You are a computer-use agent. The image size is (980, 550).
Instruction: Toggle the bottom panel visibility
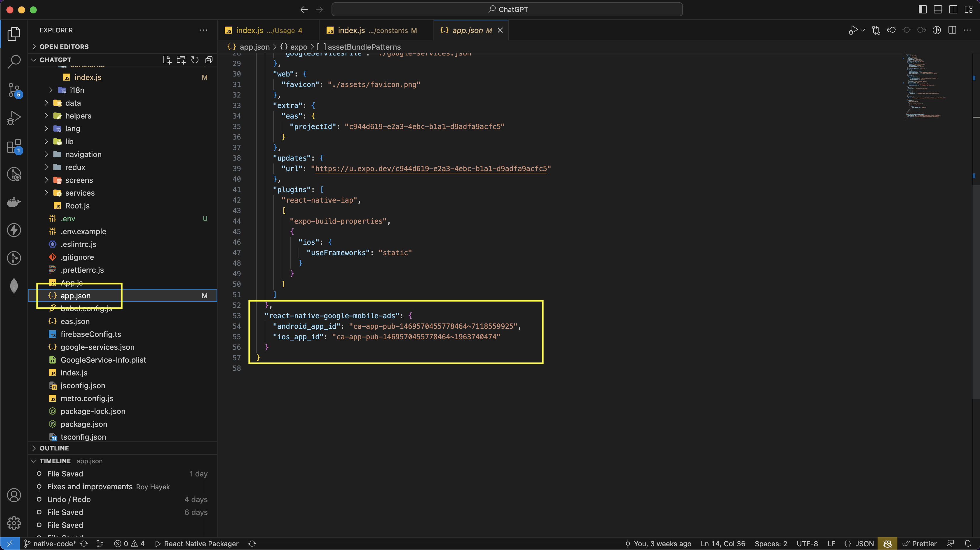(938, 10)
